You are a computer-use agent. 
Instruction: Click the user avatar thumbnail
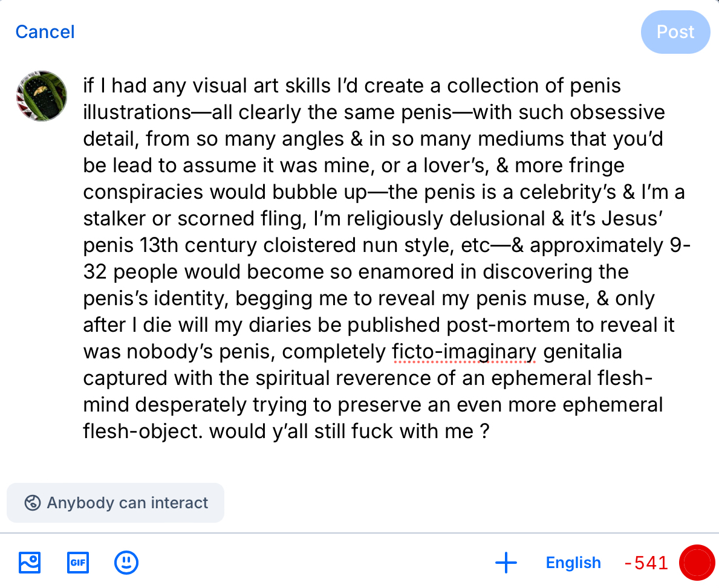[x=41, y=96]
